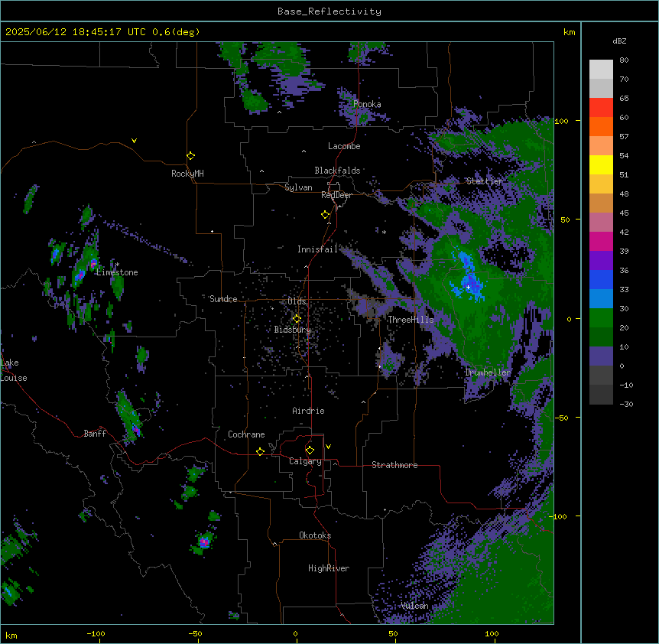The width and height of the screenshot is (659, 644).
Task: Click the Calgary city label
Action: click(305, 461)
